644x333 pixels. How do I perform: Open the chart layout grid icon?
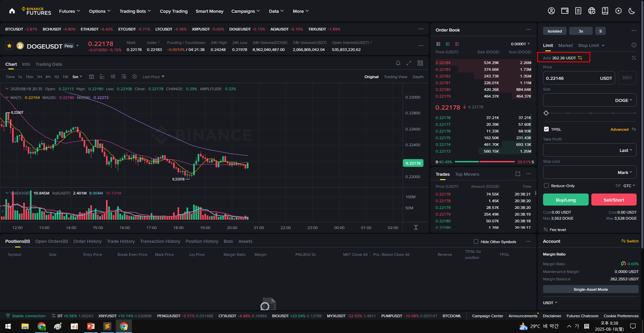[x=420, y=63]
